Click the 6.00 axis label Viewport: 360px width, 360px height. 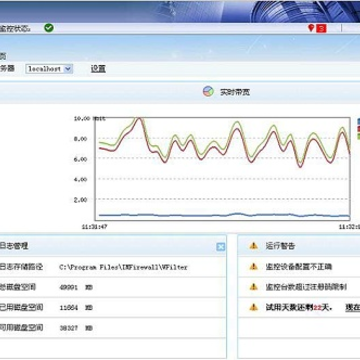click(x=80, y=159)
